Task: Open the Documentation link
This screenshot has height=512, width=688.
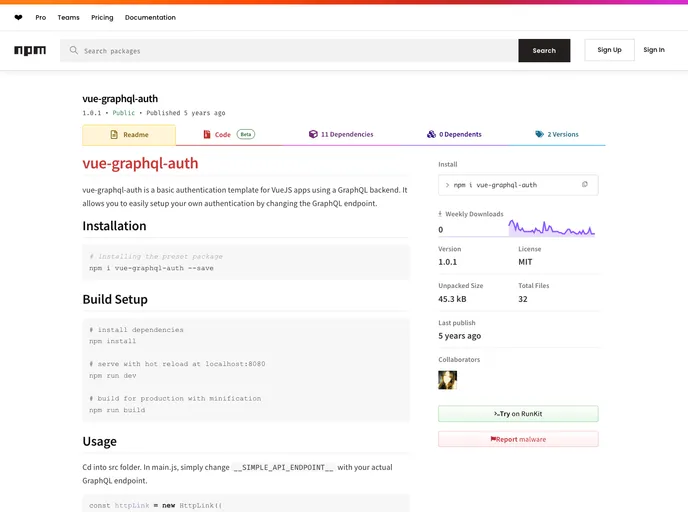Action: (150, 18)
